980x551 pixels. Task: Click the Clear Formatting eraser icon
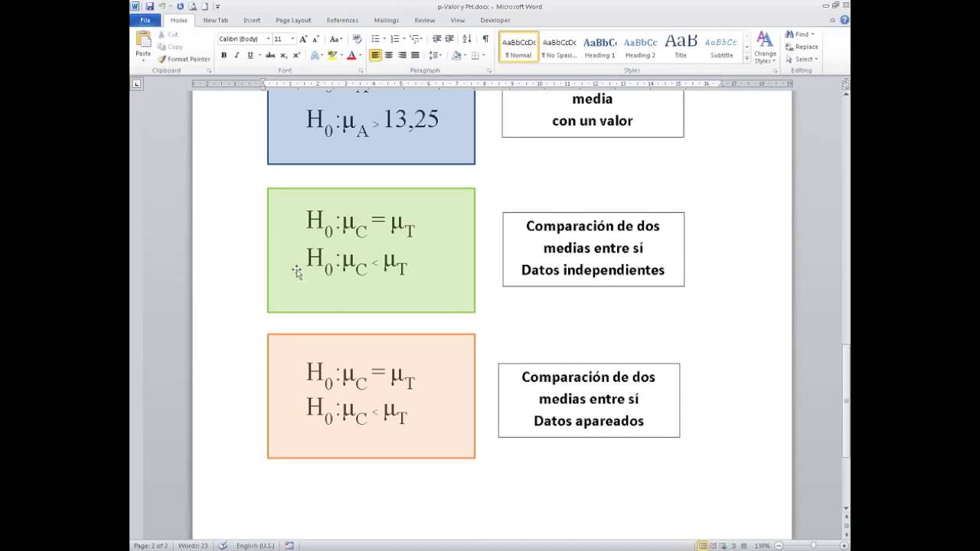tap(357, 39)
